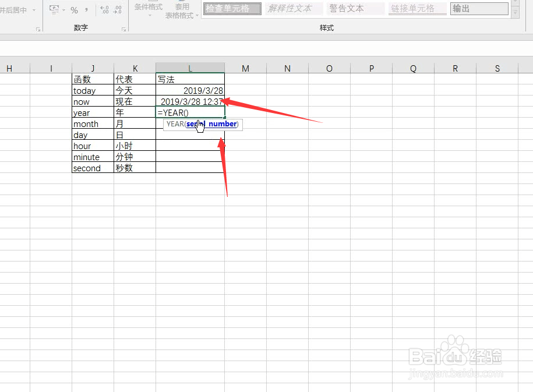
Task: Click the percent style icon
Action: 74,10
